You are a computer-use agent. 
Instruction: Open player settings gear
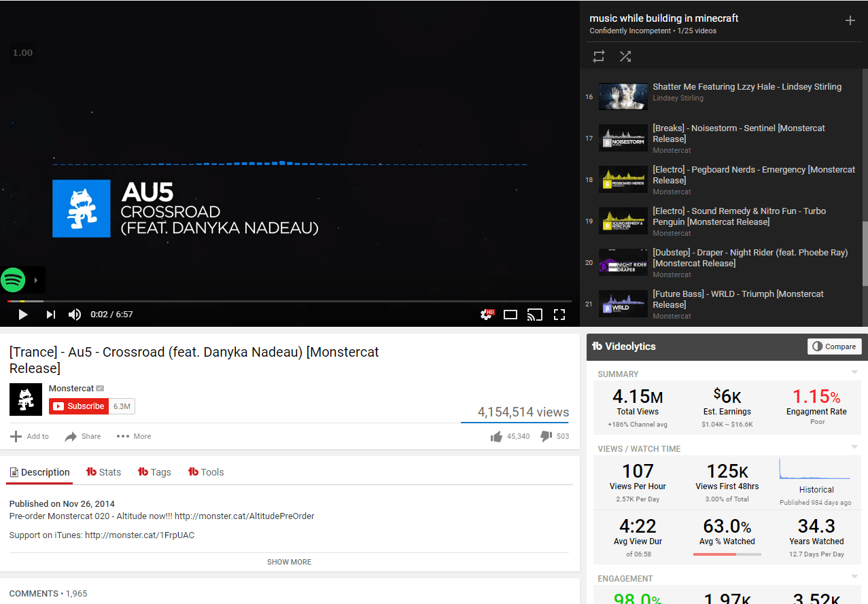coord(487,315)
